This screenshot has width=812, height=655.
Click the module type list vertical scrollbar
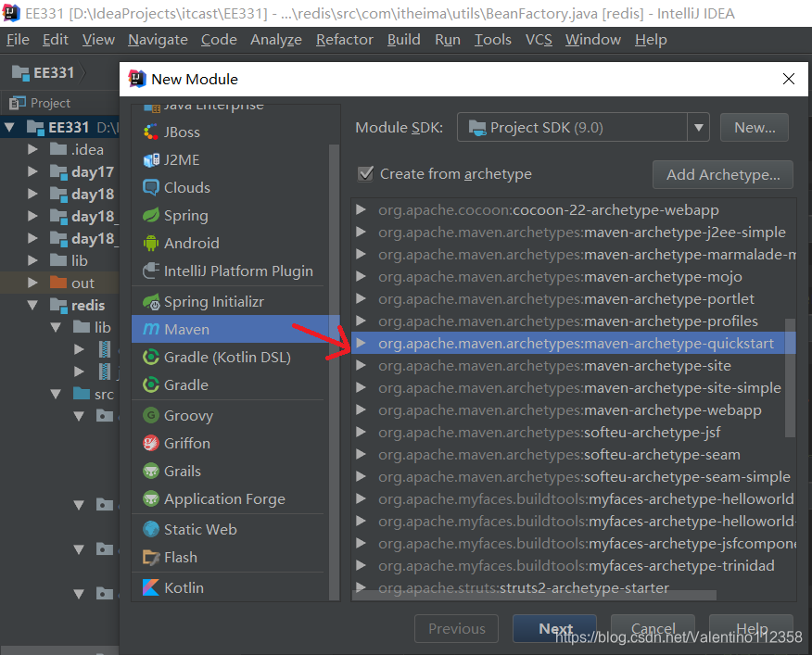click(334, 372)
